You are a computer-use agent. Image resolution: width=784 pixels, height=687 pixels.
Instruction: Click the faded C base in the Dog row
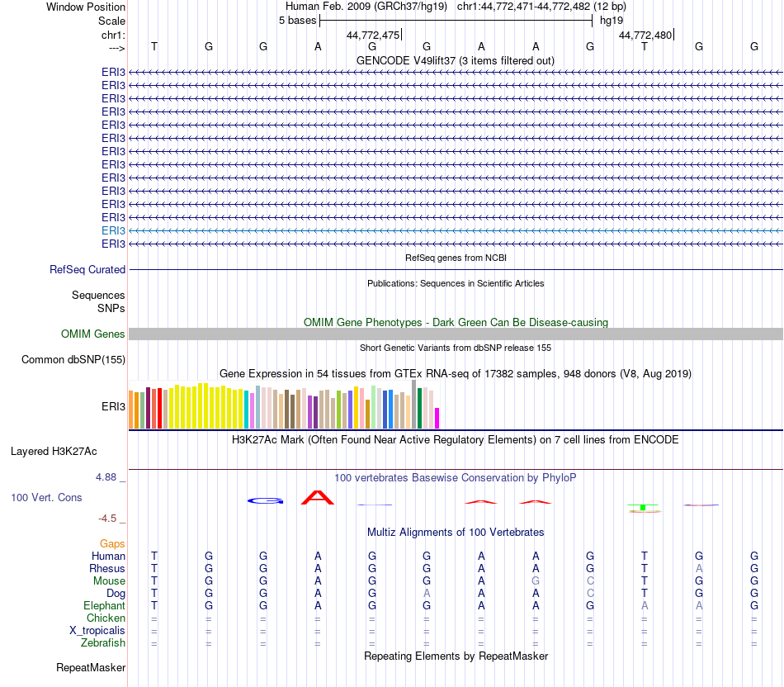click(590, 594)
